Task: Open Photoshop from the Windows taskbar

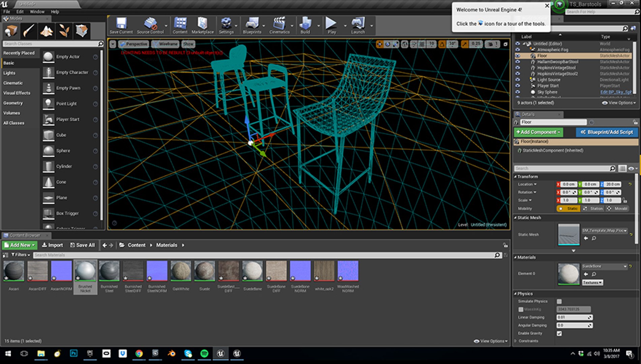Action: pyautogui.click(x=73, y=354)
